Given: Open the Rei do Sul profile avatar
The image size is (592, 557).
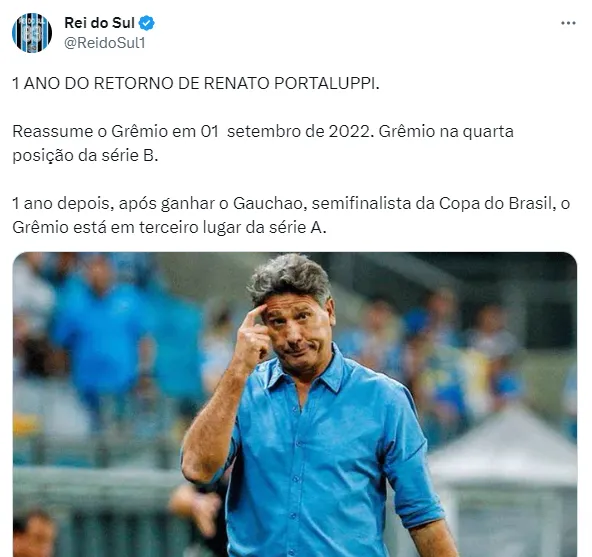Looking at the screenshot, I should [32, 33].
